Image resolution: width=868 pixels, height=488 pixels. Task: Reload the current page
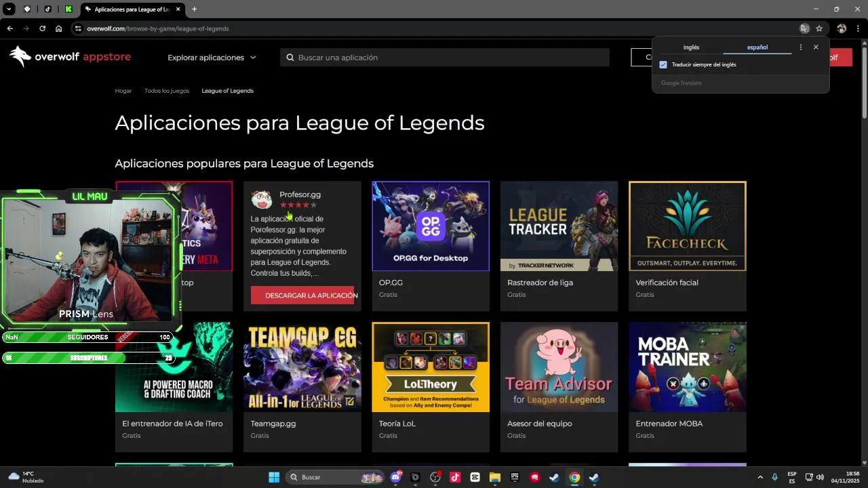coord(42,28)
